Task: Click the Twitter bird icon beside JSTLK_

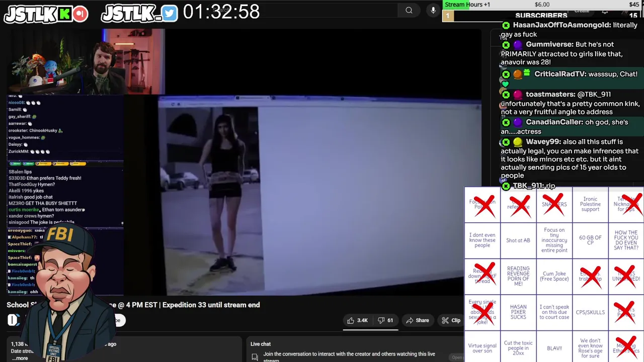Action: point(170,14)
